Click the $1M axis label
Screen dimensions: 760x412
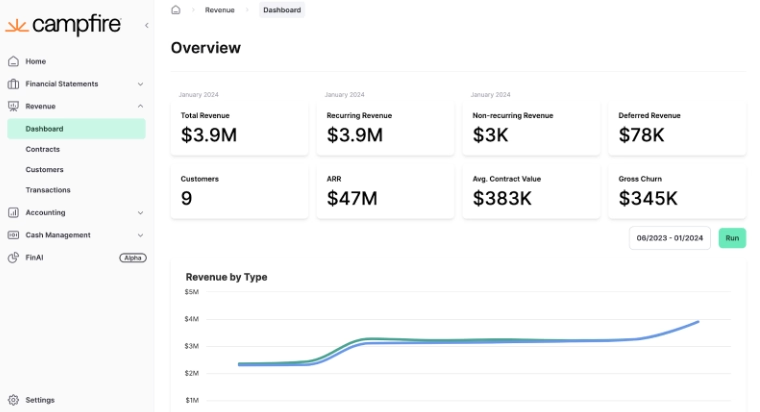(191, 400)
